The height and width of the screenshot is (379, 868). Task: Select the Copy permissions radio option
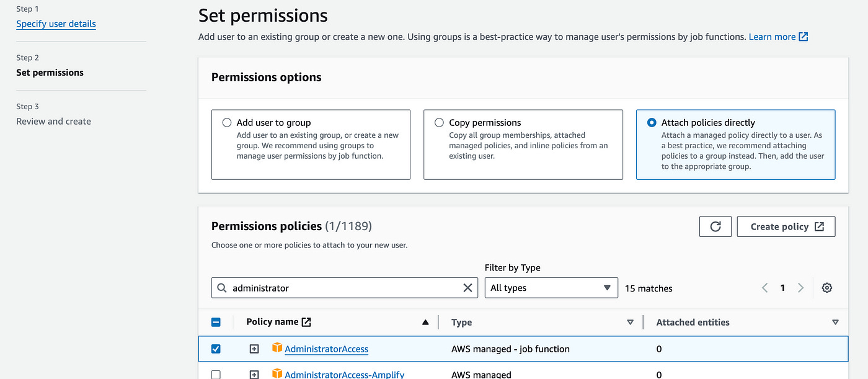click(439, 123)
